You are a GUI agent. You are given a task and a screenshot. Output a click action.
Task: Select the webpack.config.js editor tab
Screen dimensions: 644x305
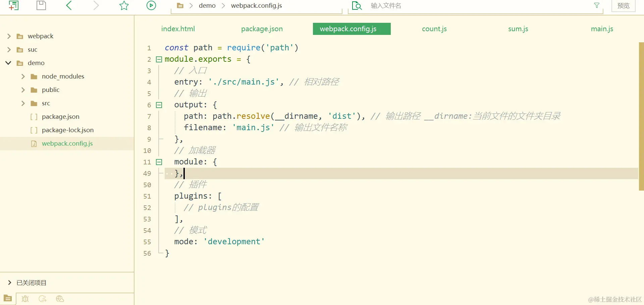click(352, 29)
